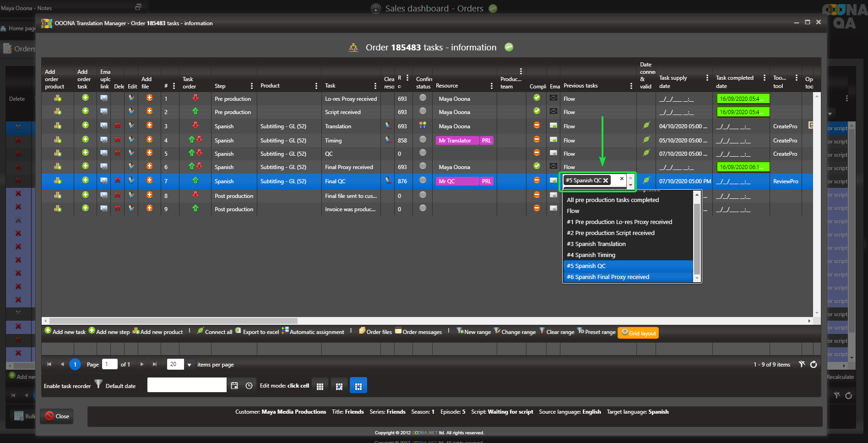Viewport: 868px width, 443px height.
Task: Click the Default date input field
Action: 187,385
